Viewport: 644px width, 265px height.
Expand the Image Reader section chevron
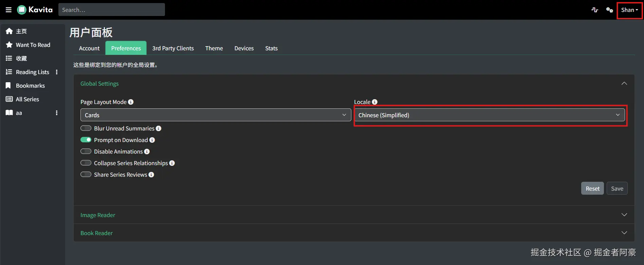coord(624,215)
